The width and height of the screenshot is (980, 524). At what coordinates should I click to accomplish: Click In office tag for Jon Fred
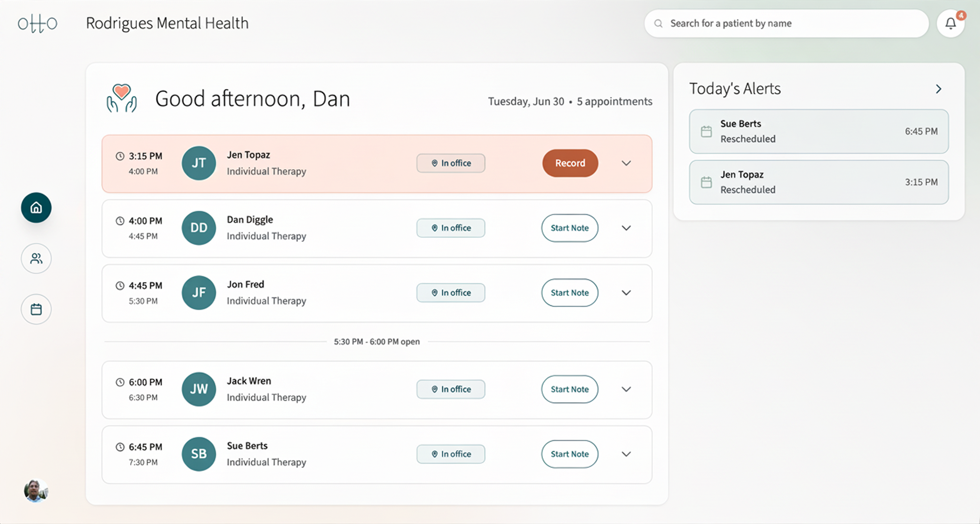point(451,292)
